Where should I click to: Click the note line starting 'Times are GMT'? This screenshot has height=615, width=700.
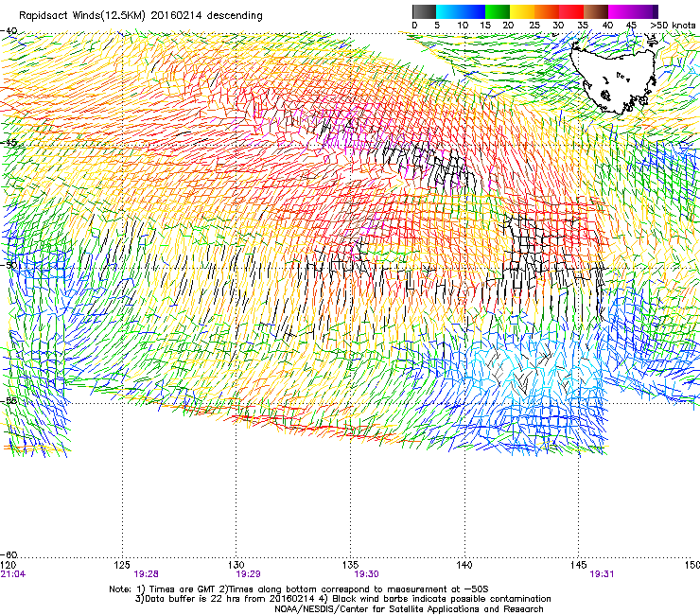(299, 589)
